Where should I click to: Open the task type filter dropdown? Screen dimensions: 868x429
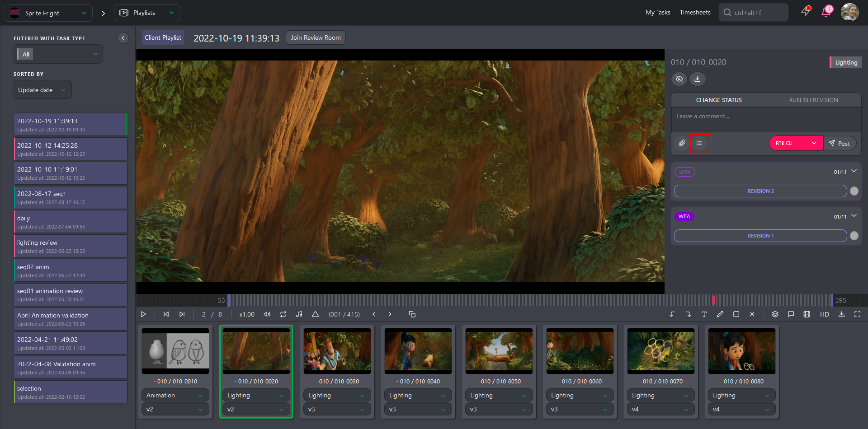point(58,54)
